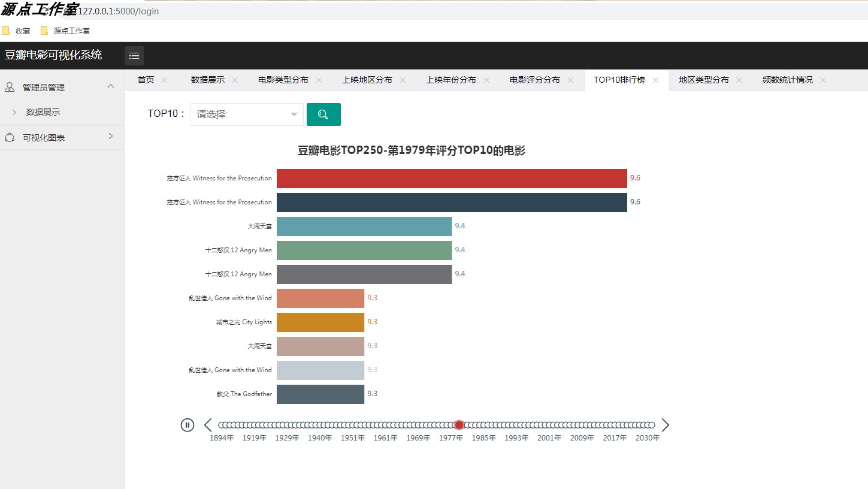Click the 可视化图表 icon in sidebar
This screenshot has height=489, width=868.
point(10,137)
